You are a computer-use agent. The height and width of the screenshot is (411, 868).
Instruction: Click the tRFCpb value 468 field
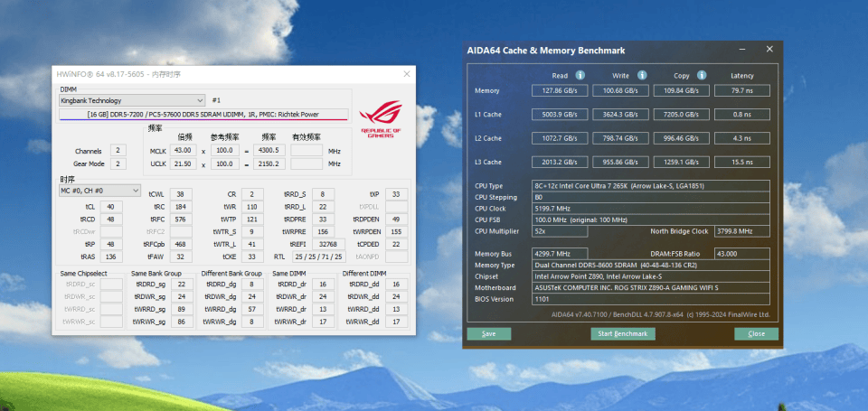point(181,244)
